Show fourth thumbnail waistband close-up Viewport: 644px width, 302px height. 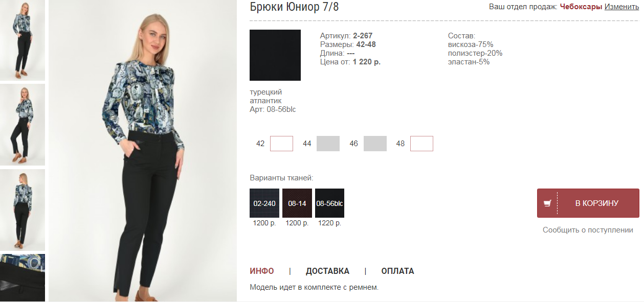pyautogui.click(x=23, y=278)
